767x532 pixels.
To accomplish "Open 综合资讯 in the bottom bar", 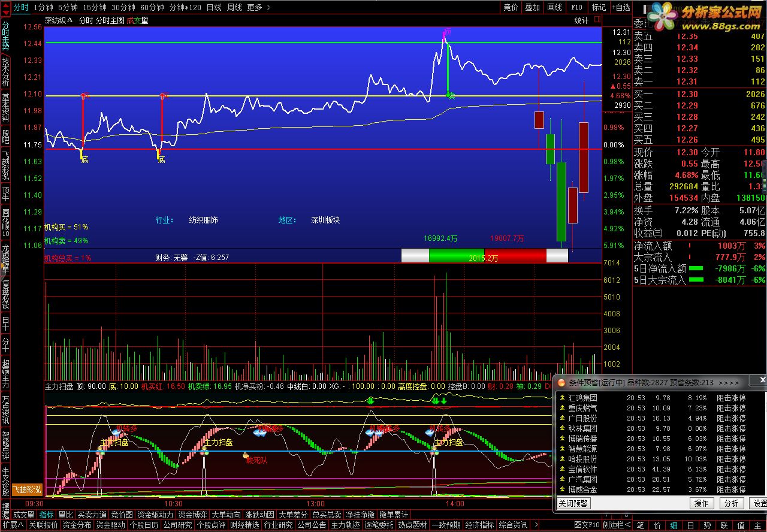I will (513, 525).
